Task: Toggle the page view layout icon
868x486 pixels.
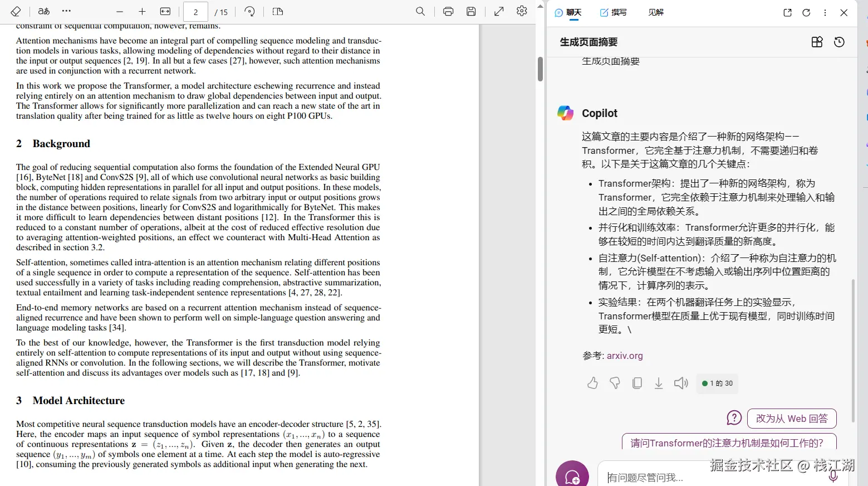Action: click(278, 11)
